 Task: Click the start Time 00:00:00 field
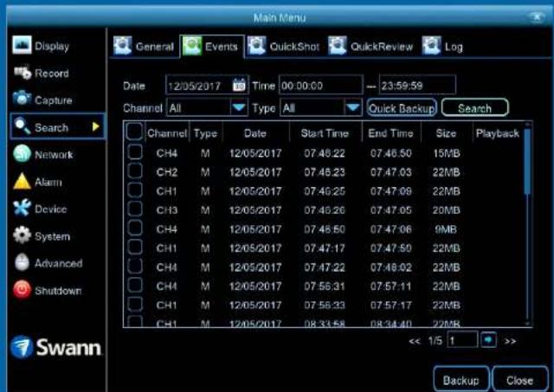tap(321, 85)
